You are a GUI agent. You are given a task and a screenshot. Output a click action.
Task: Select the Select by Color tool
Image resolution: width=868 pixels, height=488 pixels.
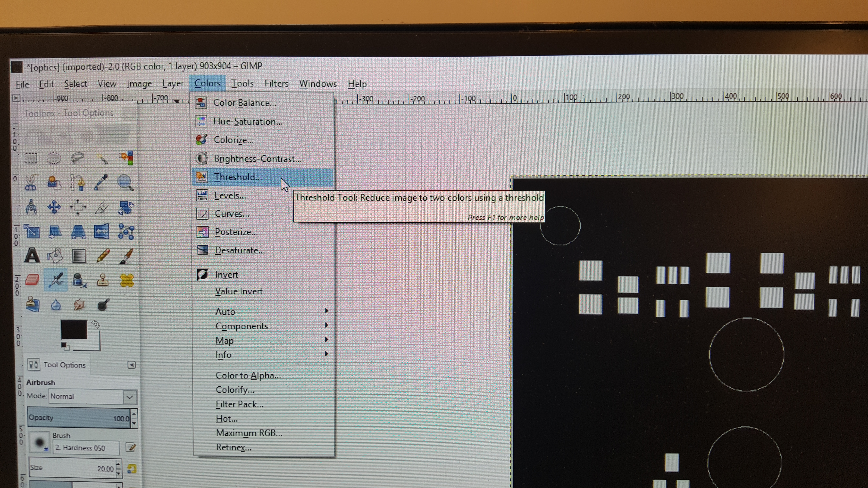pos(126,158)
